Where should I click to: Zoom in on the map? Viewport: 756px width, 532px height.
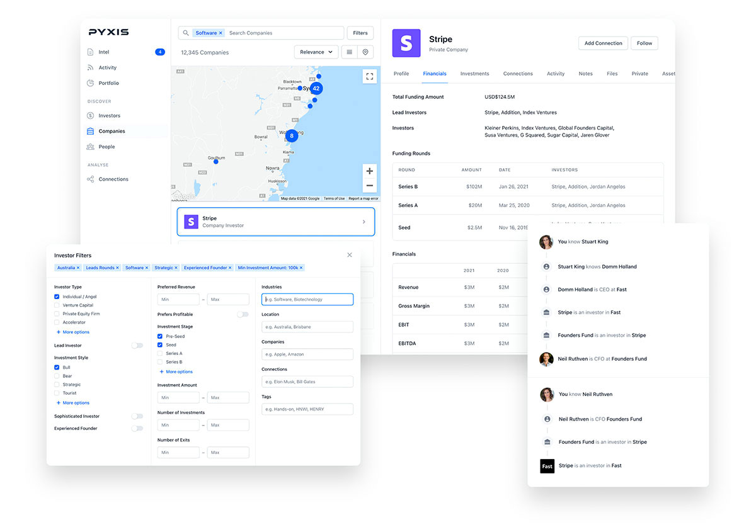pyautogui.click(x=370, y=171)
